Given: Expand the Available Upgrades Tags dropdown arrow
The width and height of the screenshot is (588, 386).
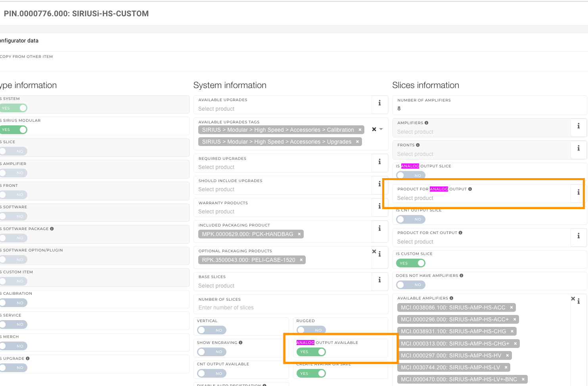Looking at the screenshot, I should point(381,129).
